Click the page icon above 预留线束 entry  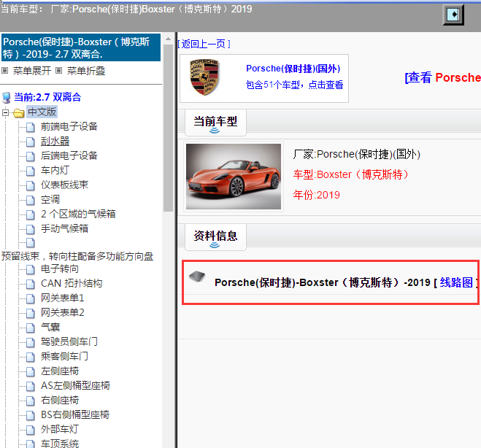(x=31, y=242)
